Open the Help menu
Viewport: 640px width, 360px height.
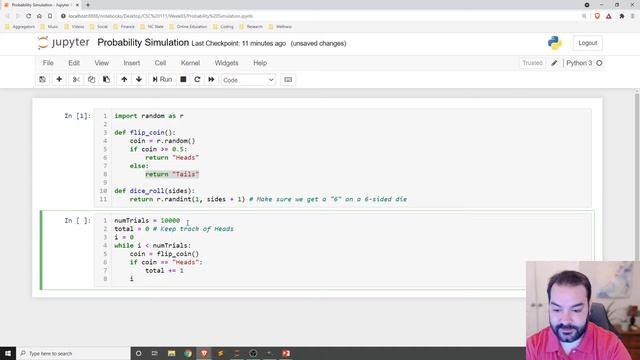click(260, 63)
